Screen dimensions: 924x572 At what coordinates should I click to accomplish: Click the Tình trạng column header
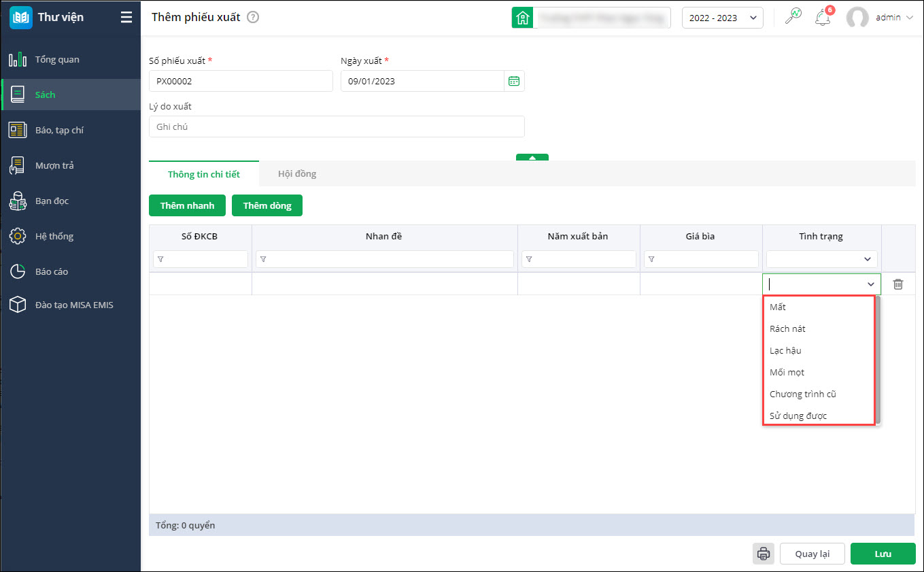pyautogui.click(x=821, y=236)
